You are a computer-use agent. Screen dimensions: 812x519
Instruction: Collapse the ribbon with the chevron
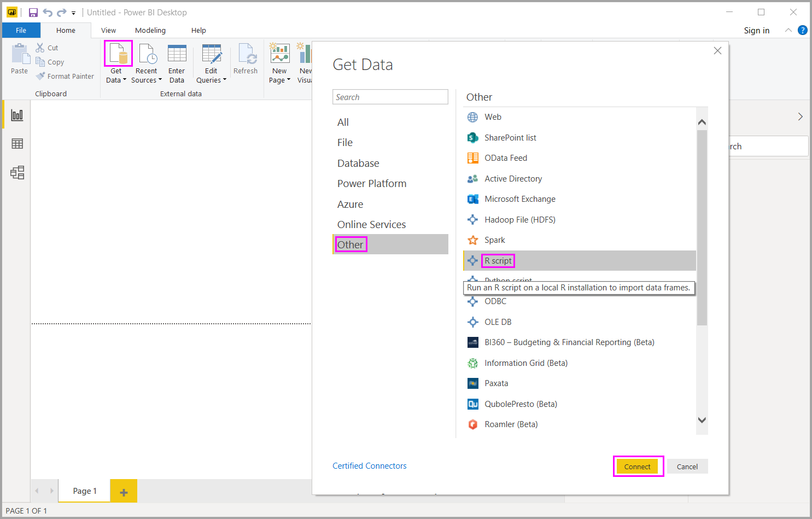pos(788,30)
